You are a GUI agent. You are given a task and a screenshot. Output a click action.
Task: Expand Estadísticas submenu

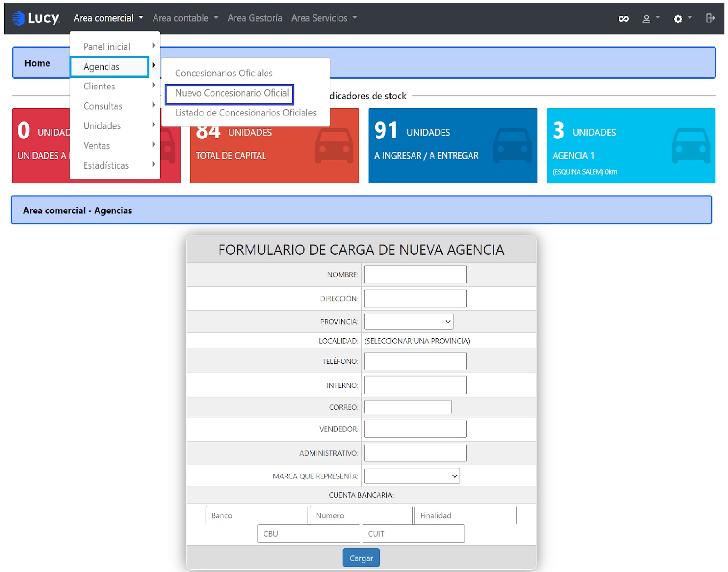point(115,166)
